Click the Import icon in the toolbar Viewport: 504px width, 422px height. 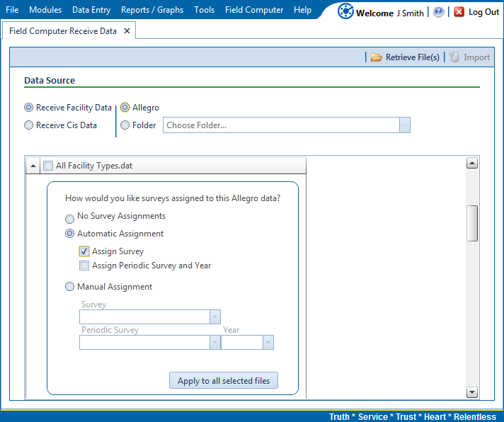[x=454, y=57]
